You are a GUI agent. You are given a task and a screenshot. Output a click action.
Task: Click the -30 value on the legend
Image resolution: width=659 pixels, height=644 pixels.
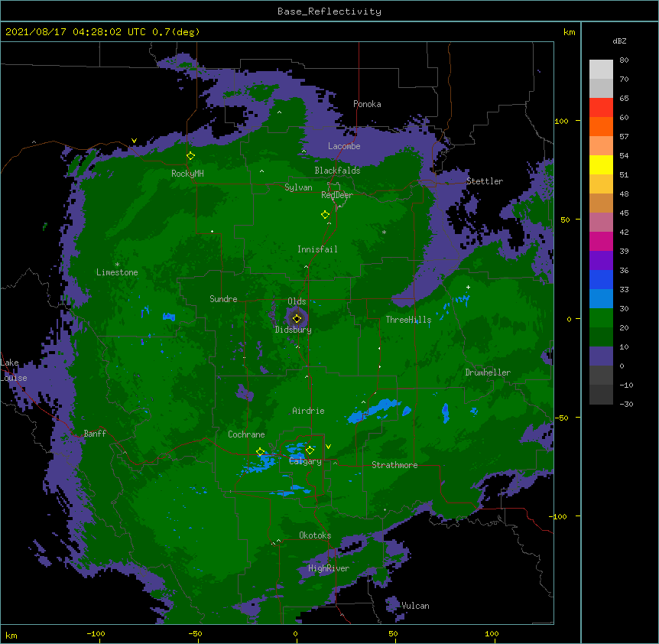626,404
